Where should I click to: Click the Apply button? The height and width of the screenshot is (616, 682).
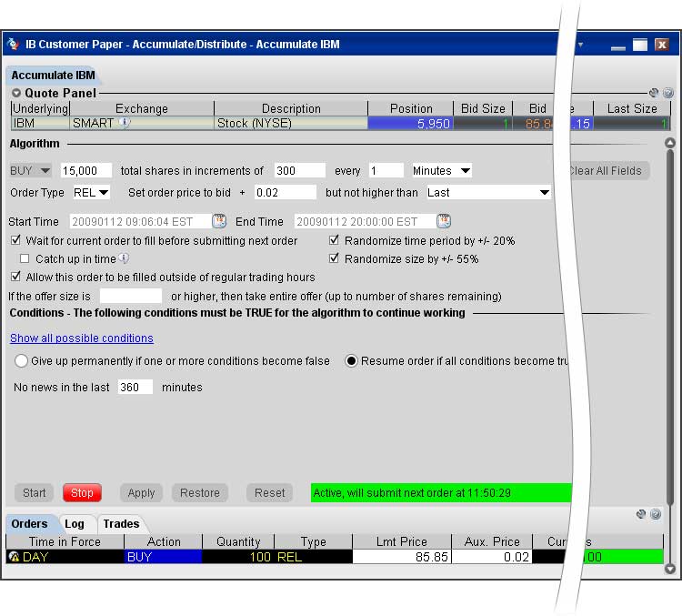tap(141, 493)
